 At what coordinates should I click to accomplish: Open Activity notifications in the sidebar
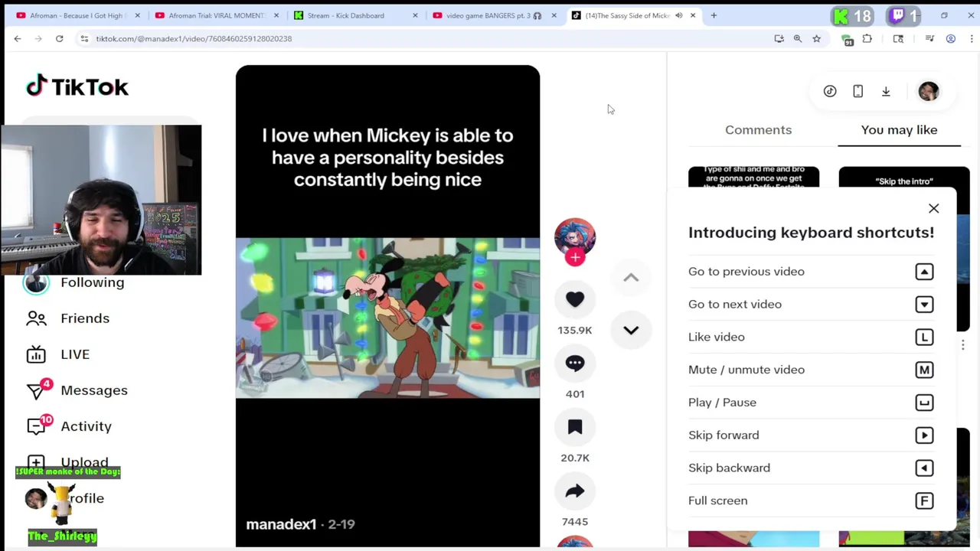pos(86,426)
